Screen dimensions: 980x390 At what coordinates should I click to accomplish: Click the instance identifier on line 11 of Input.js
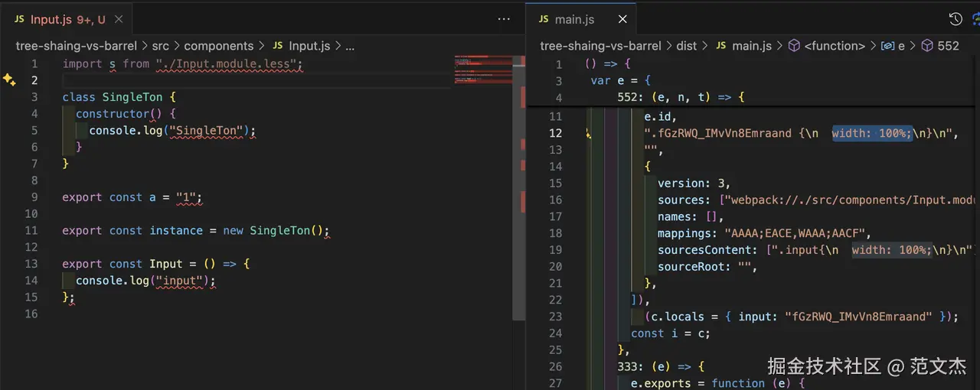176,231
